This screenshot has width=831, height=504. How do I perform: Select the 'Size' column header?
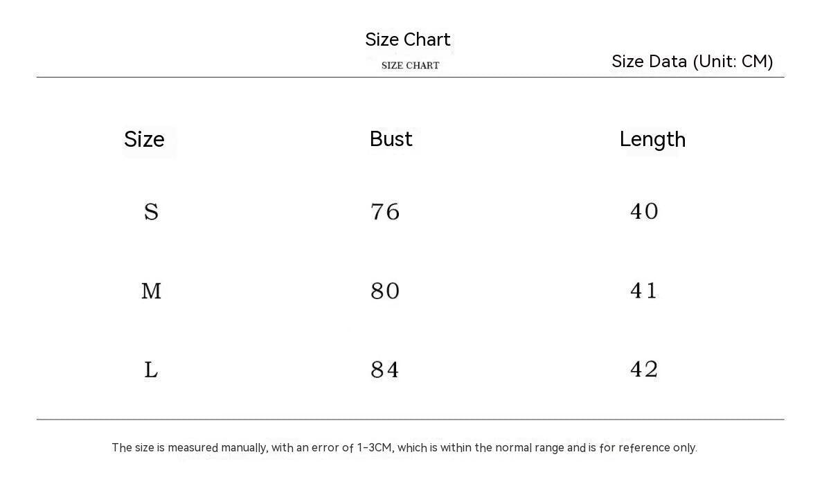coord(144,139)
